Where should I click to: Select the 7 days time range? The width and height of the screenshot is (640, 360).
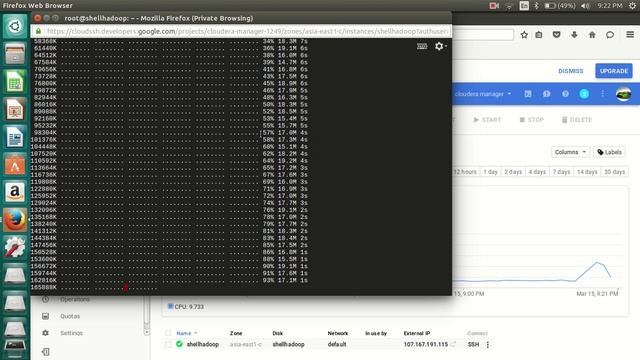tap(561, 172)
